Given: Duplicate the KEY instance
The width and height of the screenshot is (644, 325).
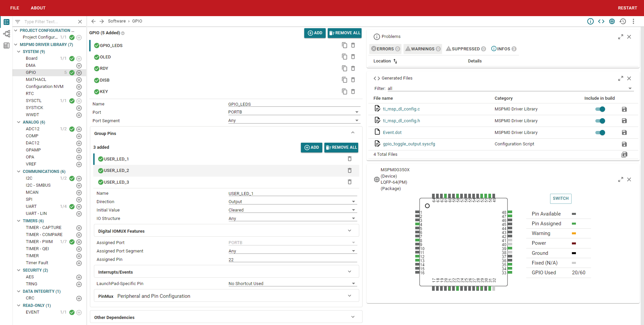Looking at the screenshot, I should [344, 91].
